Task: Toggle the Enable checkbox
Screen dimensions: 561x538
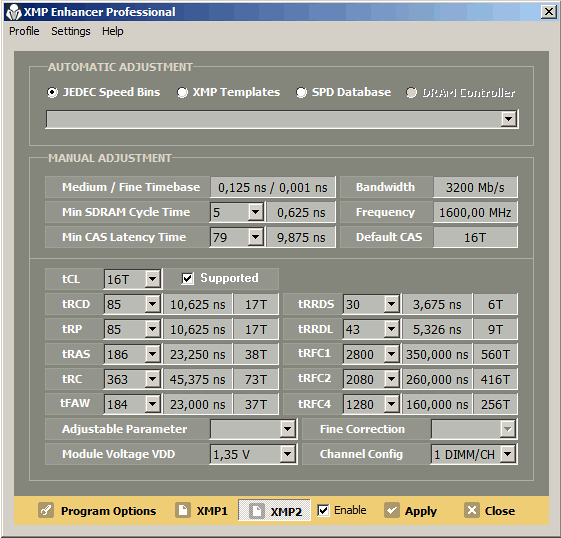Action: tap(323, 510)
